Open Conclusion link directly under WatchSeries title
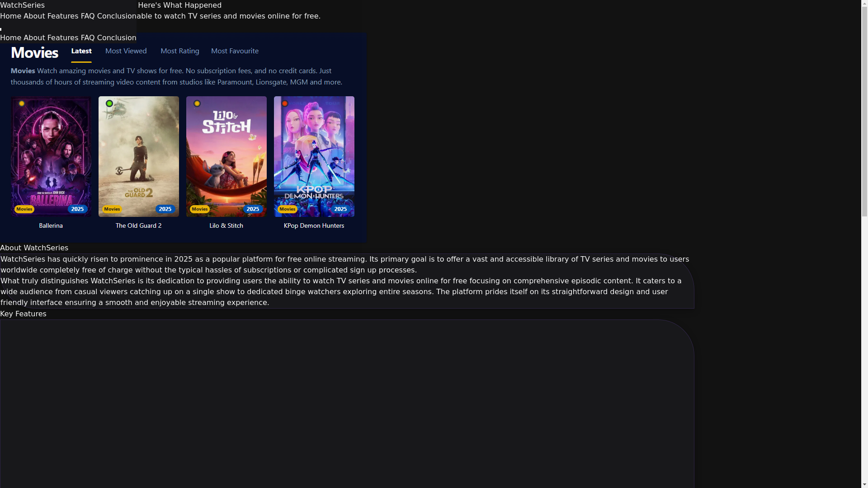Image resolution: width=868 pixels, height=488 pixels. click(117, 16)
